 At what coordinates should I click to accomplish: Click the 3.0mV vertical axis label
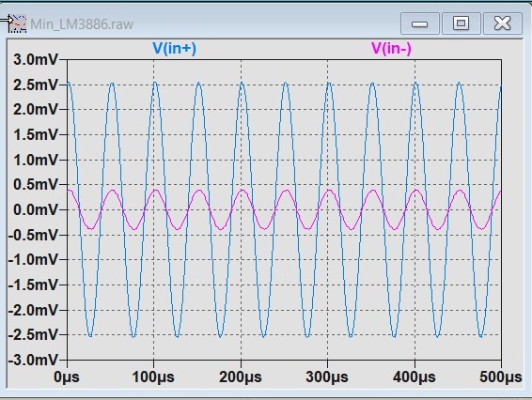pos(36,60)
